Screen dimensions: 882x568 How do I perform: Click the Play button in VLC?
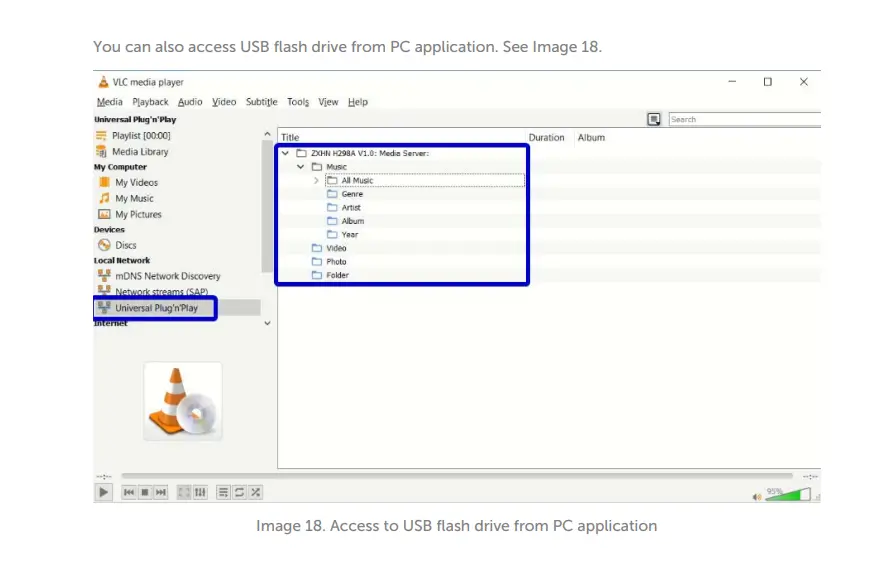click(x=104, y=493)
